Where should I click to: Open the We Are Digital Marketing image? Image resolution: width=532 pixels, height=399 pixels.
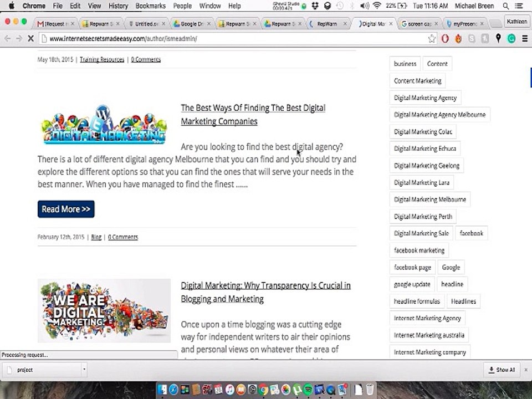[104, 310]
